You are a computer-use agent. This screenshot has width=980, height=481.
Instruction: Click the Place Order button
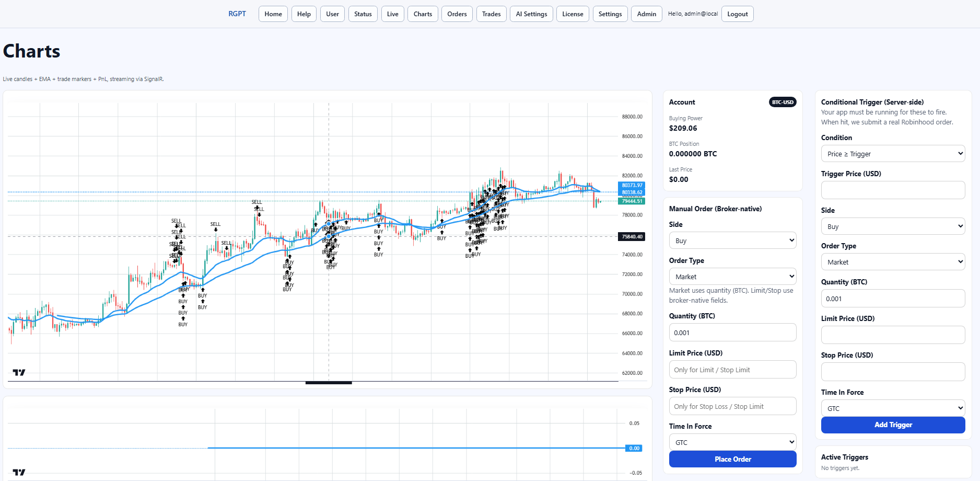732,459
